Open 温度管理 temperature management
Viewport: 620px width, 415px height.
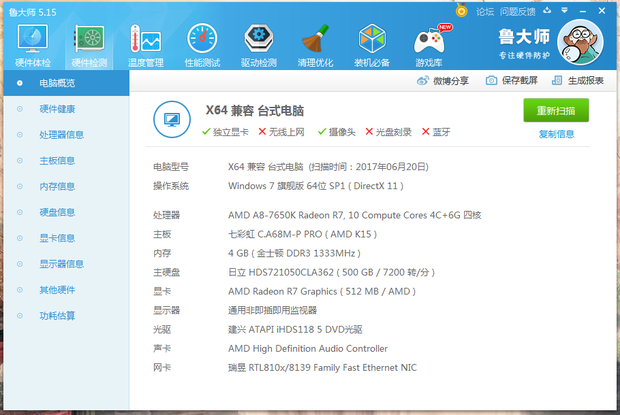pyautogui.click(x=146, y=45)
